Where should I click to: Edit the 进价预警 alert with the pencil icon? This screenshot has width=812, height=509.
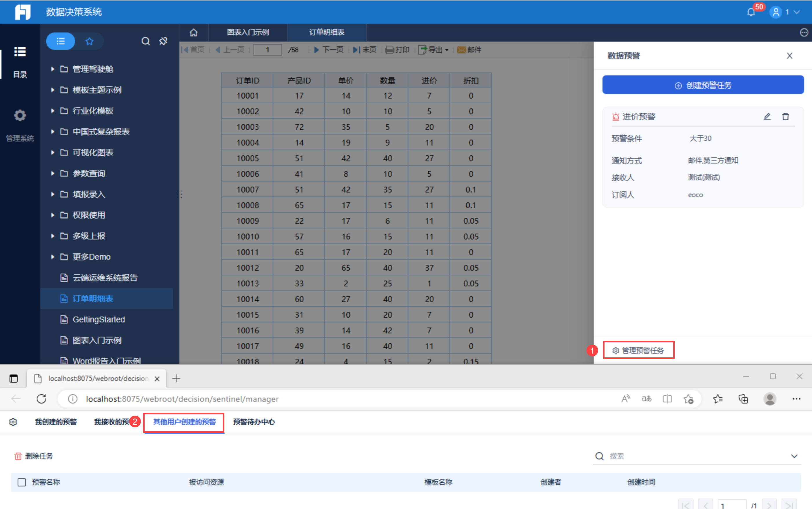[767, 117]
